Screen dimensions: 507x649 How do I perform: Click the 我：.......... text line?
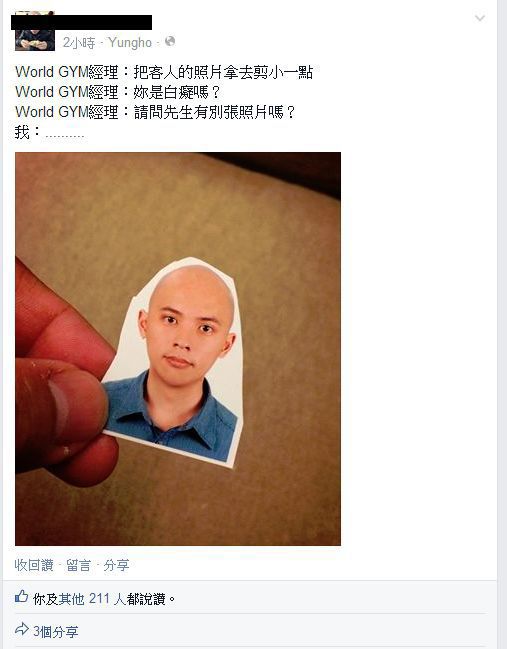49,132
